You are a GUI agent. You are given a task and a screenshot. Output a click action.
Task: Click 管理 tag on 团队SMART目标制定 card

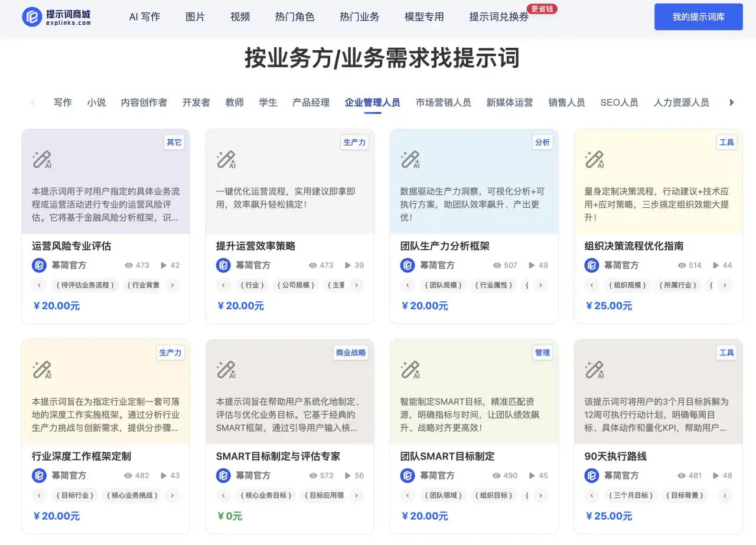pyautogui.click(x=542, y=353)
